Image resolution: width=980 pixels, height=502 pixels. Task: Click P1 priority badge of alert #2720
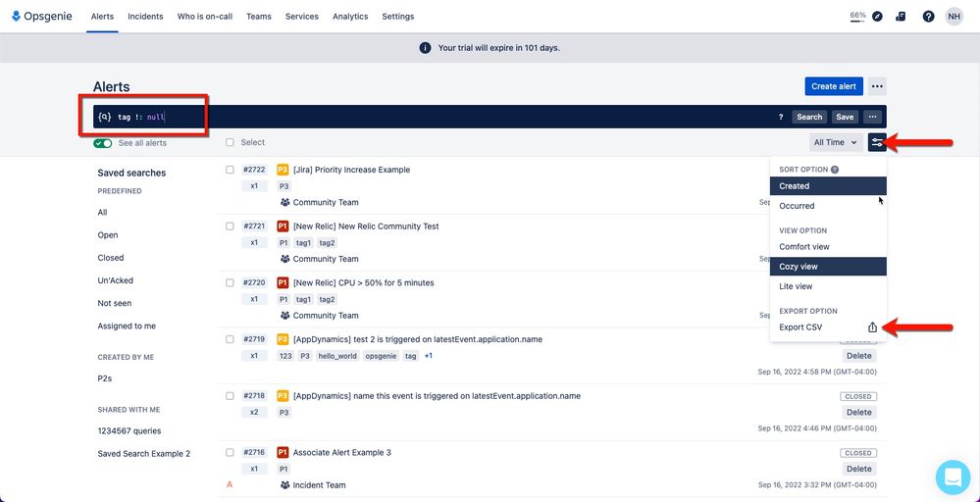(x=283, y=282)
